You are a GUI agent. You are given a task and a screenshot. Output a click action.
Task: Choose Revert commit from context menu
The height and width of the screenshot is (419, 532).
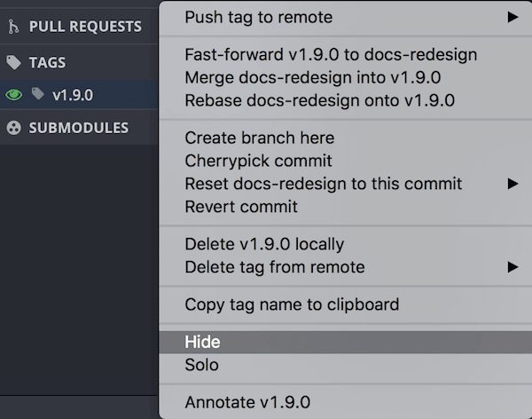[x=241, y=207]
